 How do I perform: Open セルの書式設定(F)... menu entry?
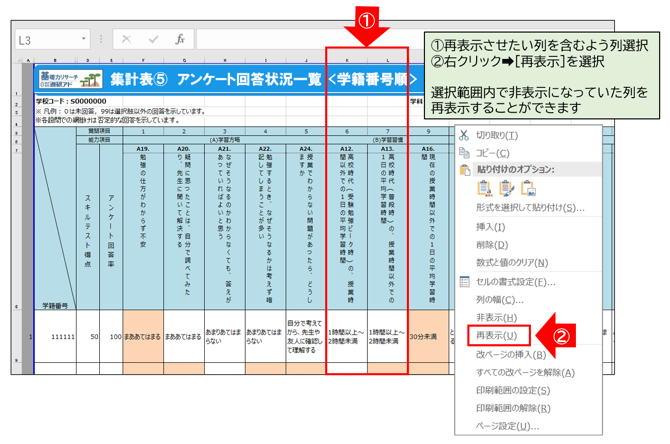515,282
